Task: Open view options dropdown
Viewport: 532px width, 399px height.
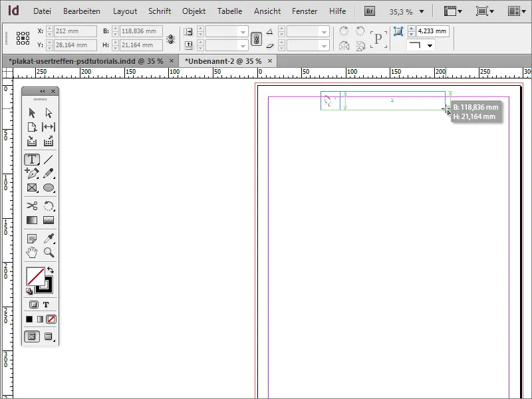Action: coord(453,11)
